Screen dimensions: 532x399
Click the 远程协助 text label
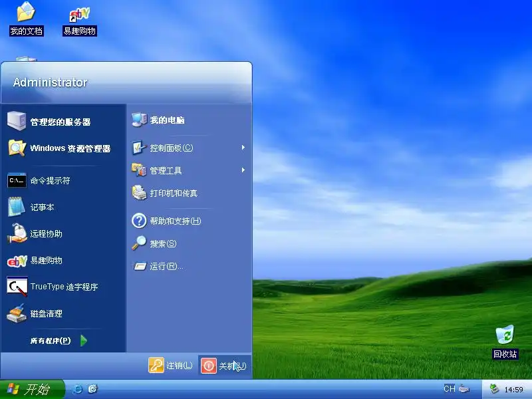click(46, 234)
